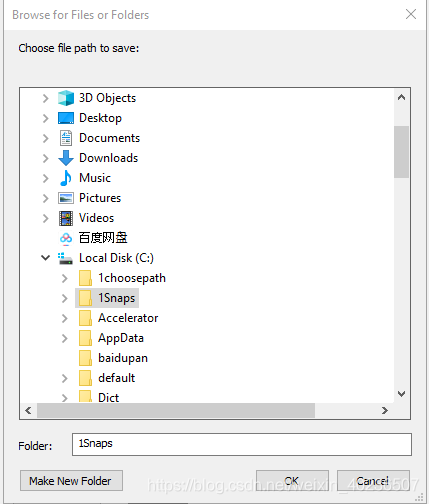Expand the Music node
Image resolution: width=429 pixels, height=504 pixels.
tap(46, 178)
